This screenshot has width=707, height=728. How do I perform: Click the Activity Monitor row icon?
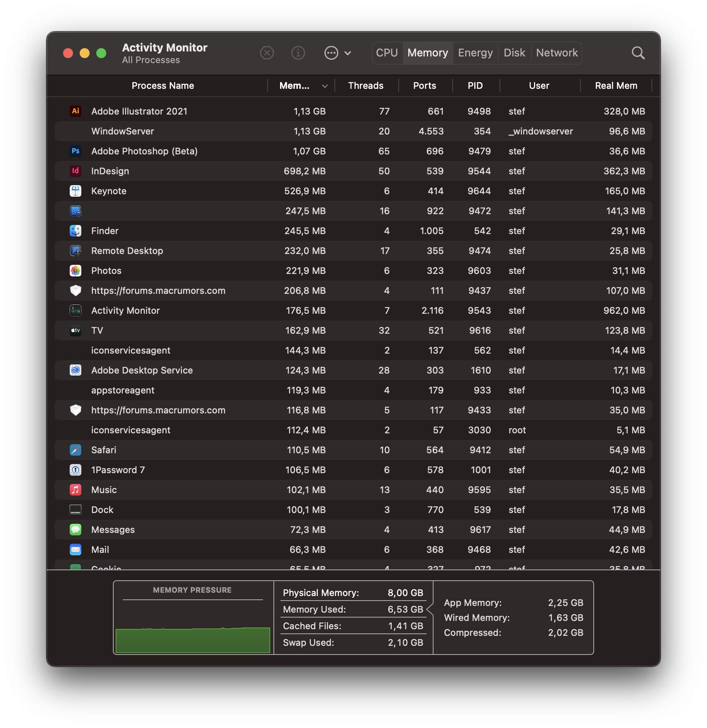click(76, 310)
